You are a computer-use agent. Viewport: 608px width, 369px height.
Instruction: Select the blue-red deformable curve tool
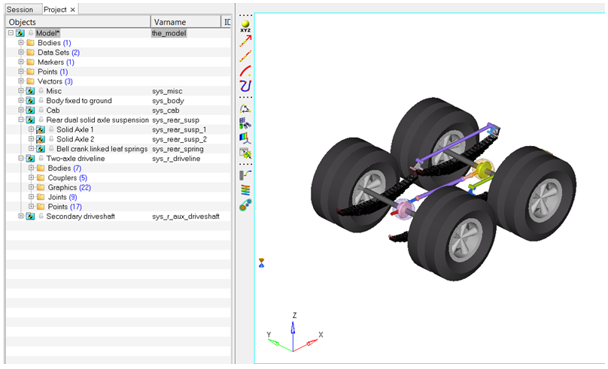click(245, 86)
